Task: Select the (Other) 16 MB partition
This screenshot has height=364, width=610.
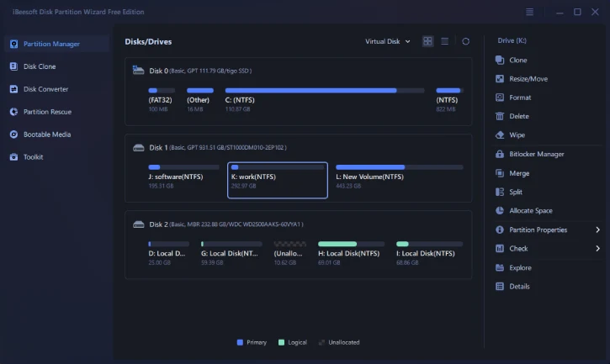Action: (200, 100)
